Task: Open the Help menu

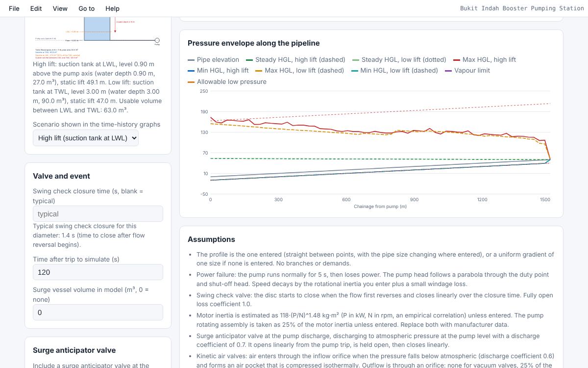Action: click(112, 8)
